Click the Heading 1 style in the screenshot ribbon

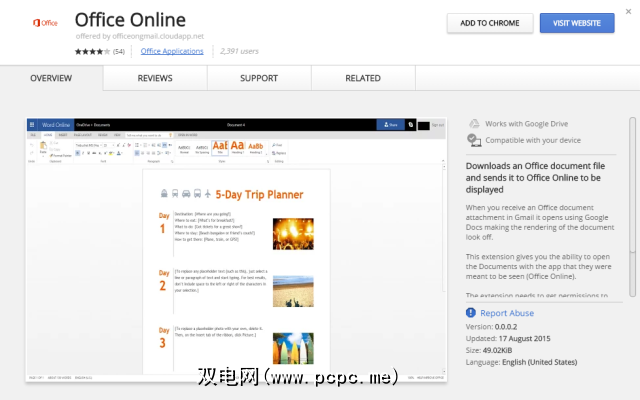(238, 147)
